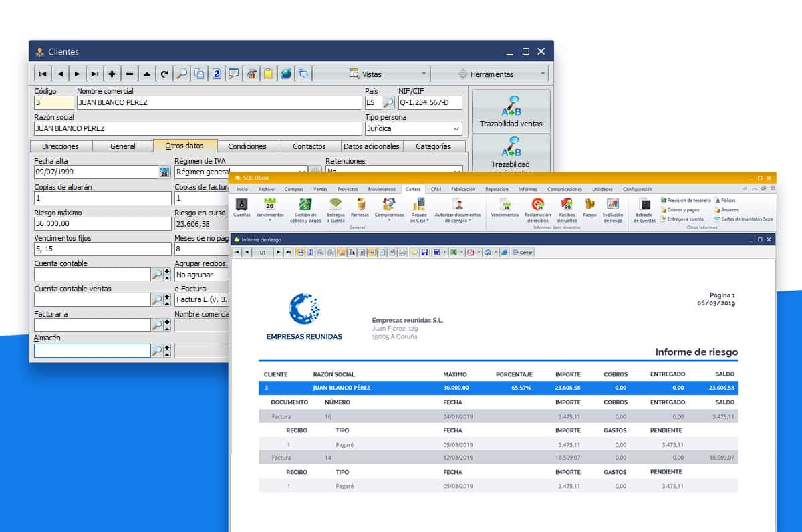802x532 pixels.
Task: Go to the first client record
Action: 42,74
